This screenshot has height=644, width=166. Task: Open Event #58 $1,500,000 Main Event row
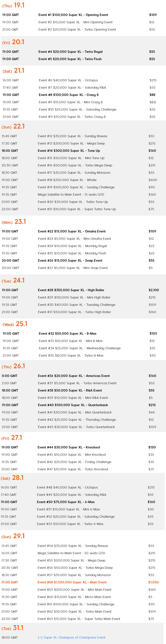(83, 582)
